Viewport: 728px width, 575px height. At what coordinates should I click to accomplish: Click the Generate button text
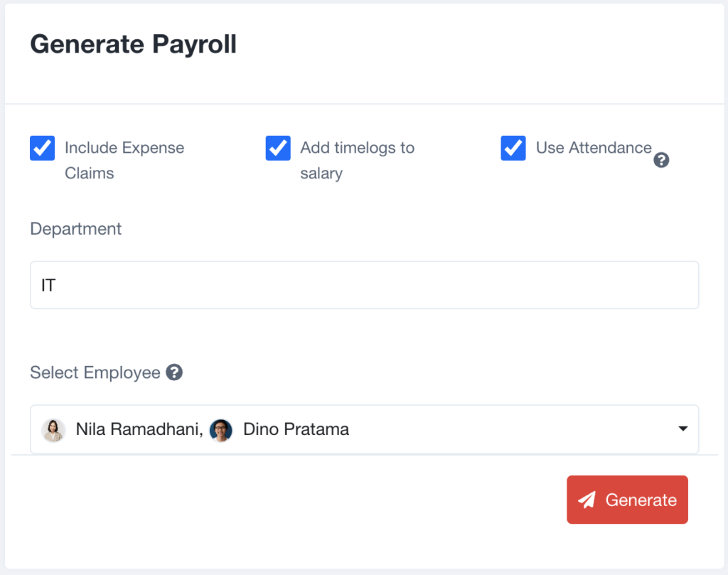tap(641, 500)
